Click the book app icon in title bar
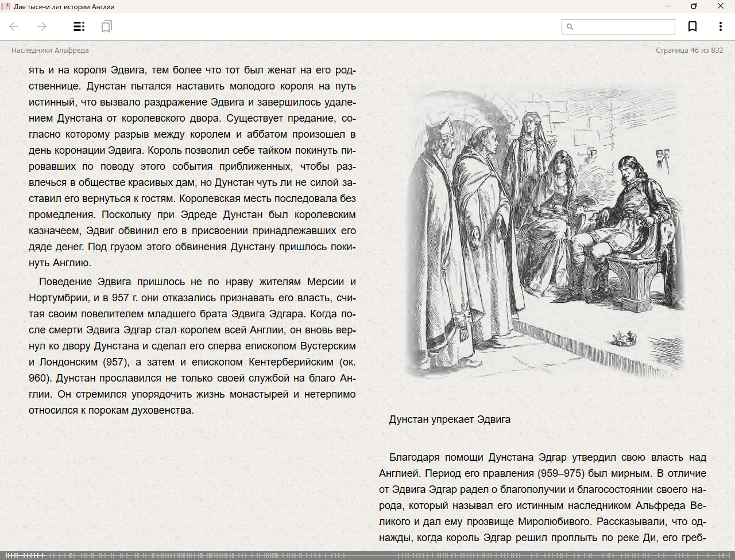The width and height of the screenshot is (735, 560). point(6,6)
